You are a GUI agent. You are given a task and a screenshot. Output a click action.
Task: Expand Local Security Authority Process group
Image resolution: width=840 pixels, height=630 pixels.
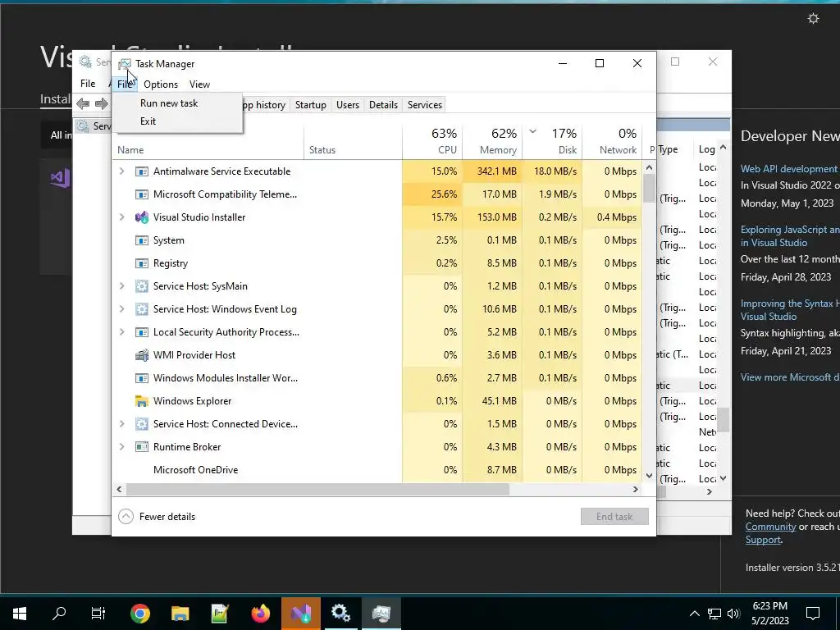(x=121, y=332)
